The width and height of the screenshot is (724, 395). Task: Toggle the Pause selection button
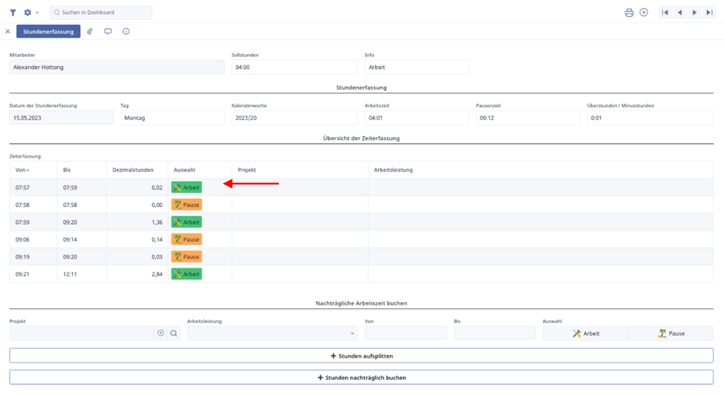pos(671,333)
